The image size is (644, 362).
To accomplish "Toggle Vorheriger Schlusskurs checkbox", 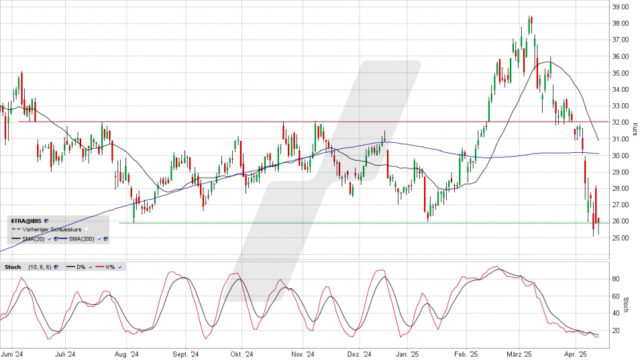I will coord(87,229).
